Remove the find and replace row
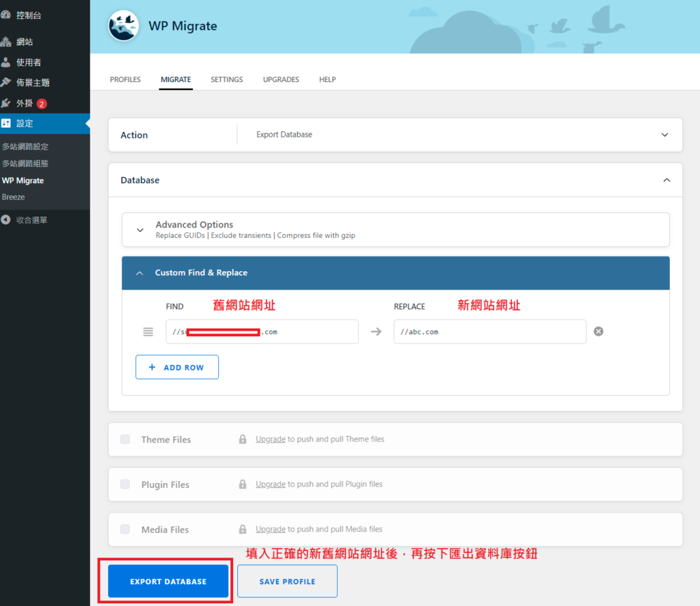This screenshot has width=700, height=606. 598,331
